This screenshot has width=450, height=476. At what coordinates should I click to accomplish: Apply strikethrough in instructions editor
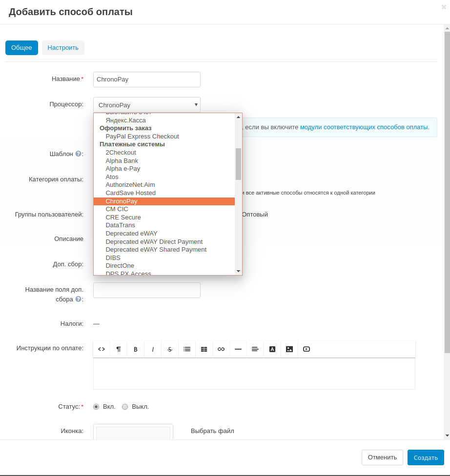[x=170, y=349]
